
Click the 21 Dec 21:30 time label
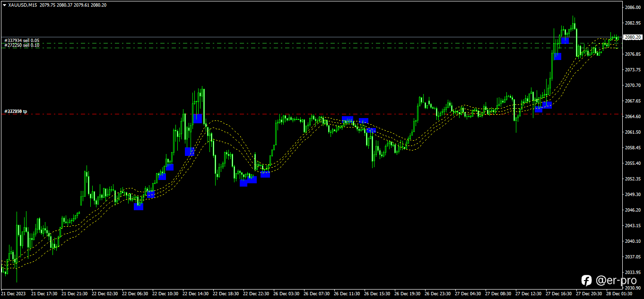(75, 294)
